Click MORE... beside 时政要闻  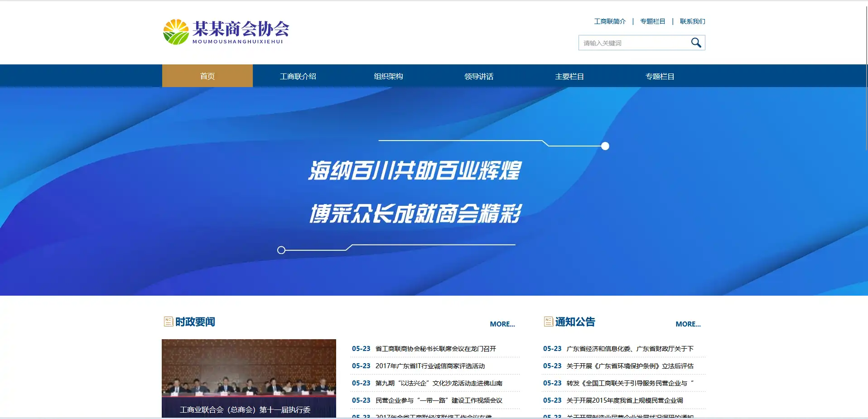502,324
